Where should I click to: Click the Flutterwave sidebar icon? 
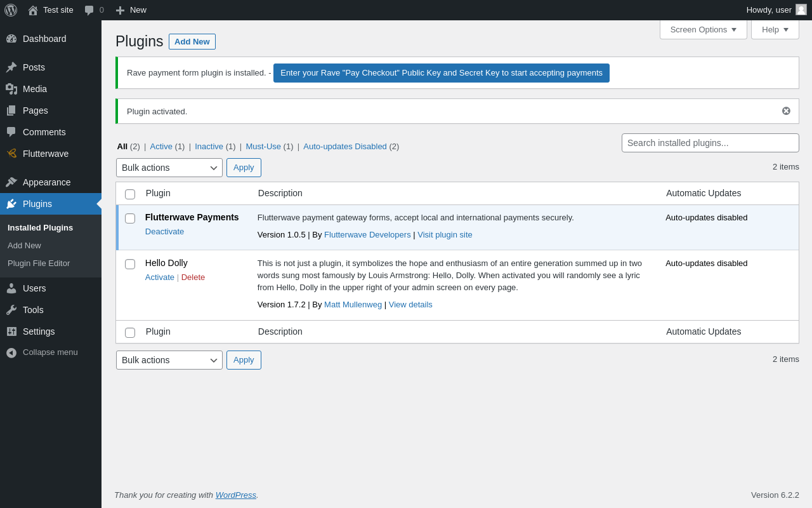pos(11,154)
